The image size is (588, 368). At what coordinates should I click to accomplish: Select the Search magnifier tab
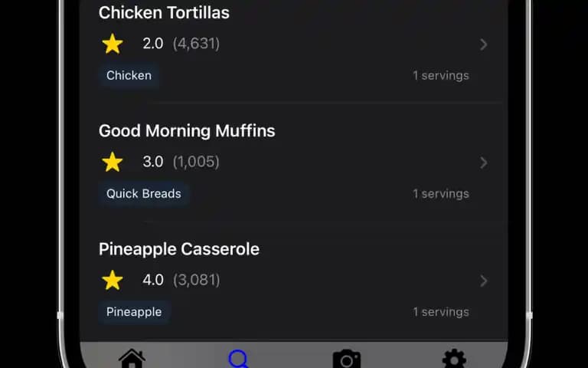click(x=239, y=359)
